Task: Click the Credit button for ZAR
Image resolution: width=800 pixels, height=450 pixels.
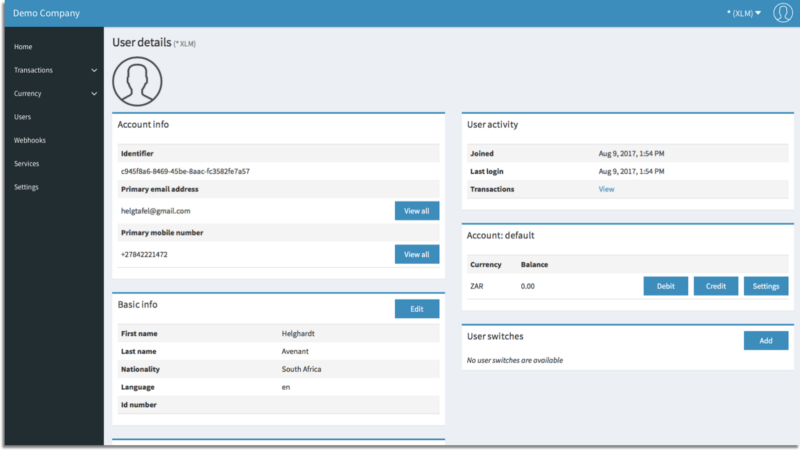Action: click(716, 286)
